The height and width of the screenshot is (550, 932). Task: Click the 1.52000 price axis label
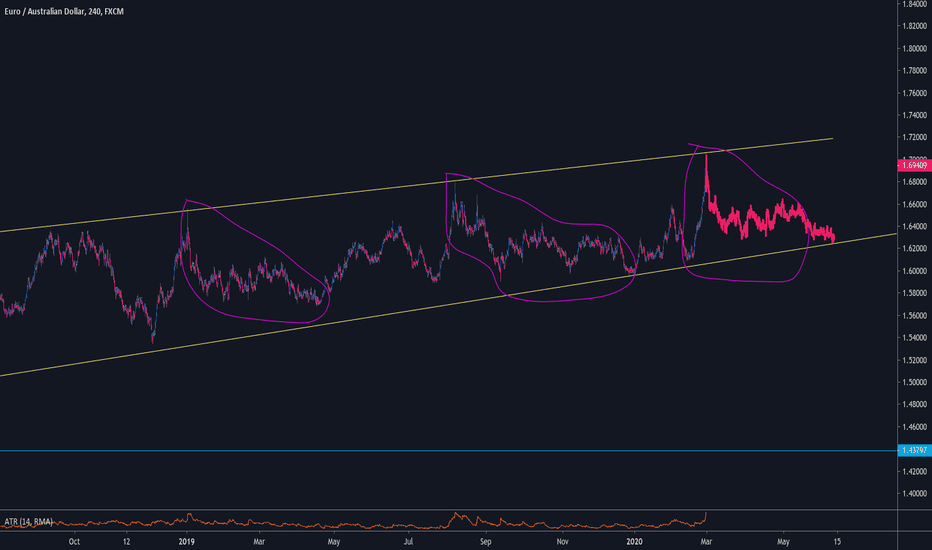point(915,360)
